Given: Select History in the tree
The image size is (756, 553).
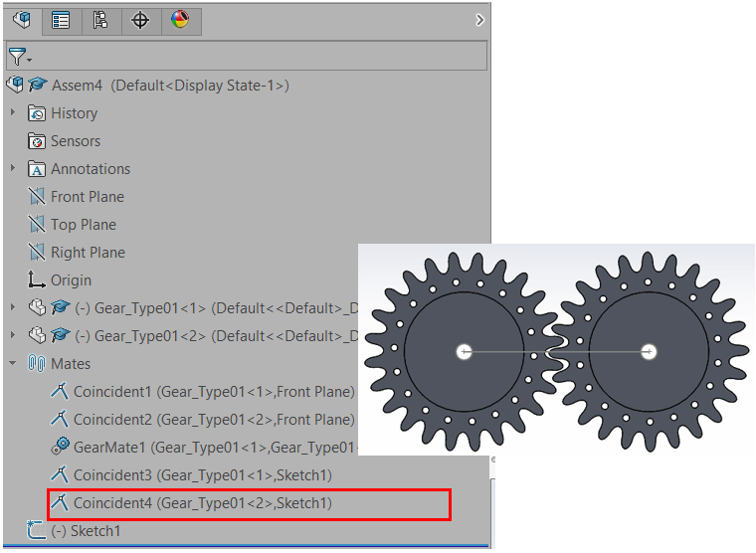Looking at the screenshot, I should click(75, 113).
